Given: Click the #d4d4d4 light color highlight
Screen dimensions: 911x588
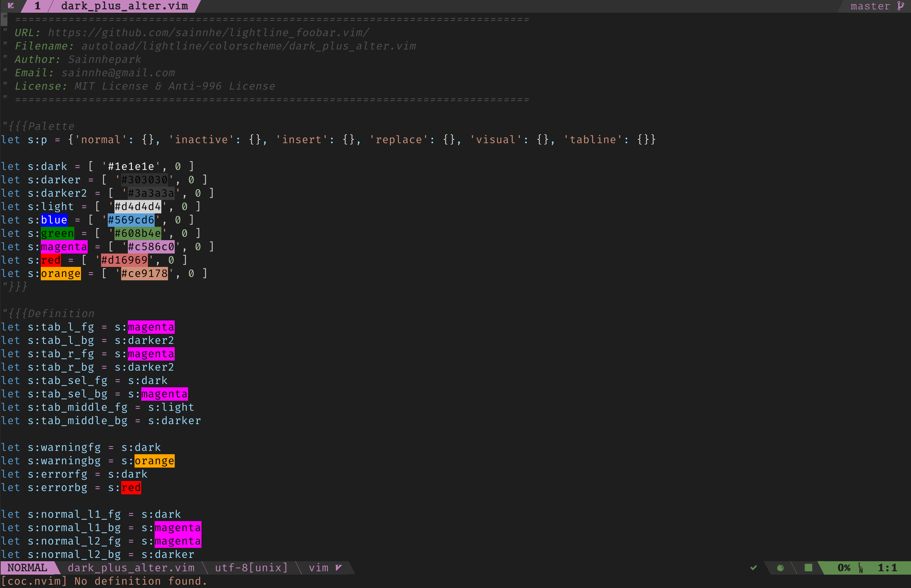Looking at the screenshot, I should tap(138, 207).
